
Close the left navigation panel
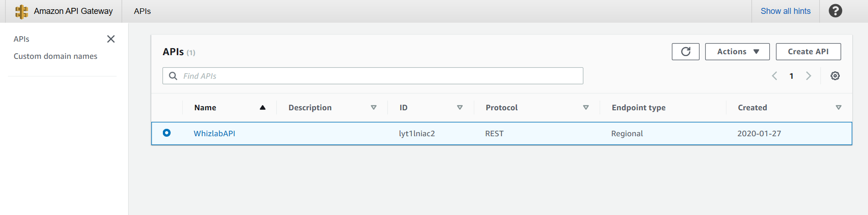(111, 39)
